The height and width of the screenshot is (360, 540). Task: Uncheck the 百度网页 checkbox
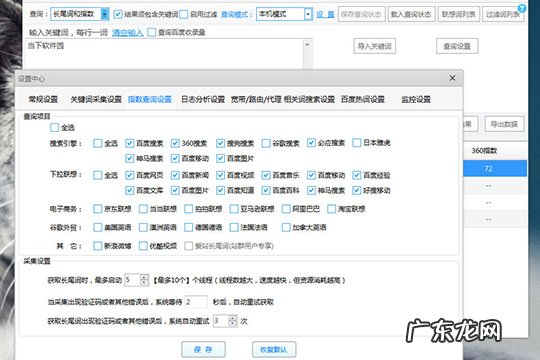(129, 175)
